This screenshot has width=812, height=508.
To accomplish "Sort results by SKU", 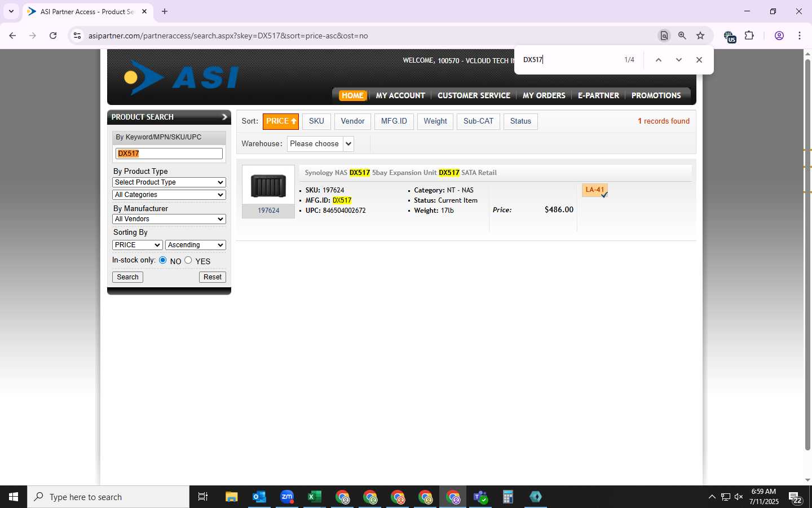I will pos(316,121).
